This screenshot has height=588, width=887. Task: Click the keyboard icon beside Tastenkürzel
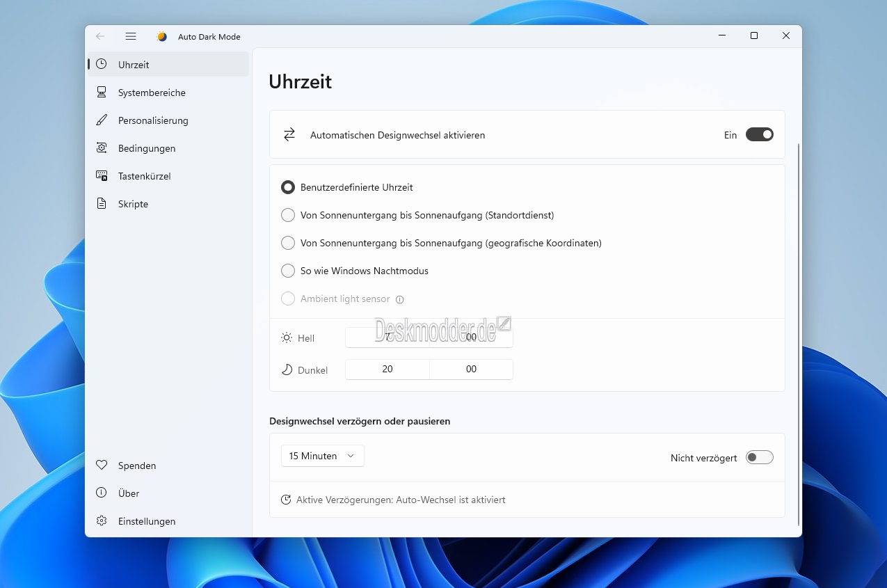click(x=102, y=175)
